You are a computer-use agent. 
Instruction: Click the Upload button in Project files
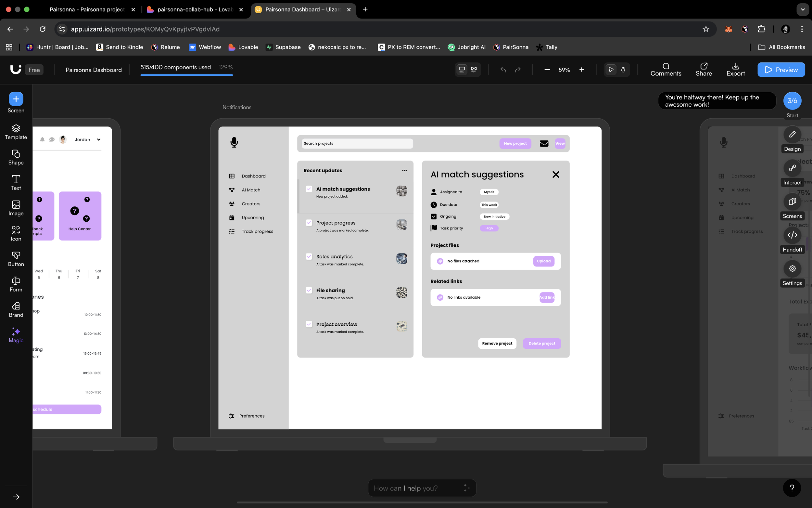[543, 261]
